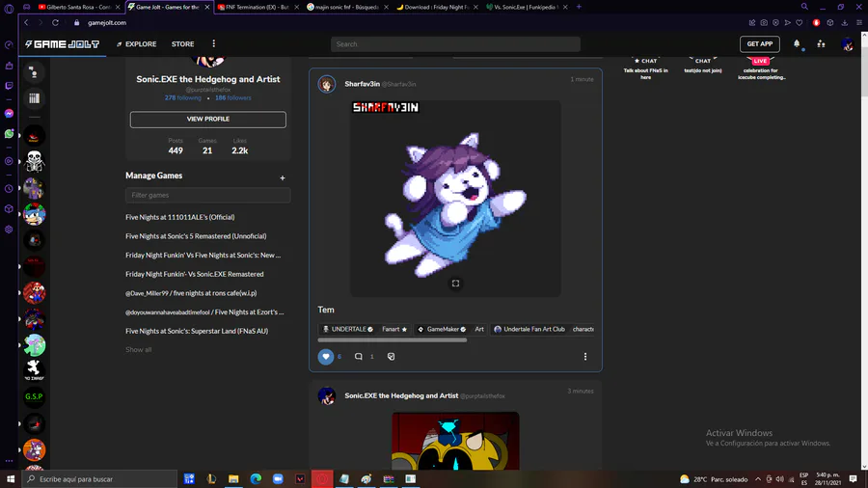Open the Windows Start menu
The image size is (868, 488).
(11, 479)
